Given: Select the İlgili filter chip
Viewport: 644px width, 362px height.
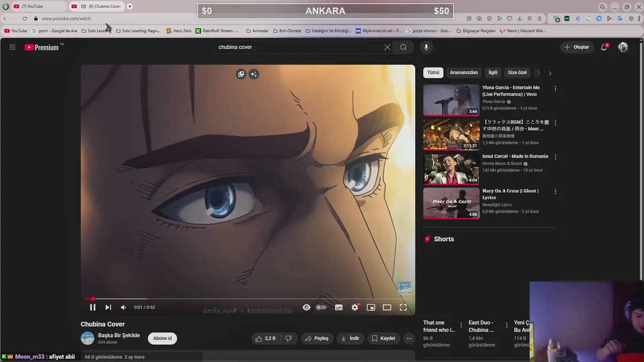Looking at the screenshot, I should point(493,72).
